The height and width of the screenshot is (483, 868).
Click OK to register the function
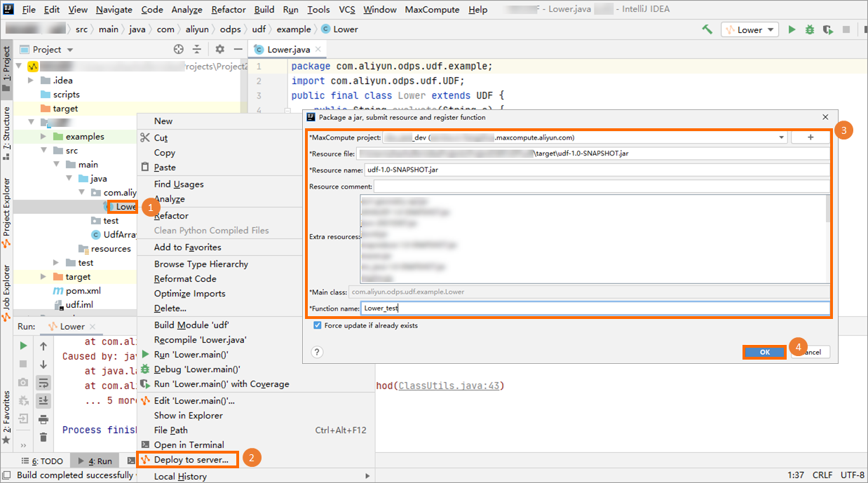764,352
